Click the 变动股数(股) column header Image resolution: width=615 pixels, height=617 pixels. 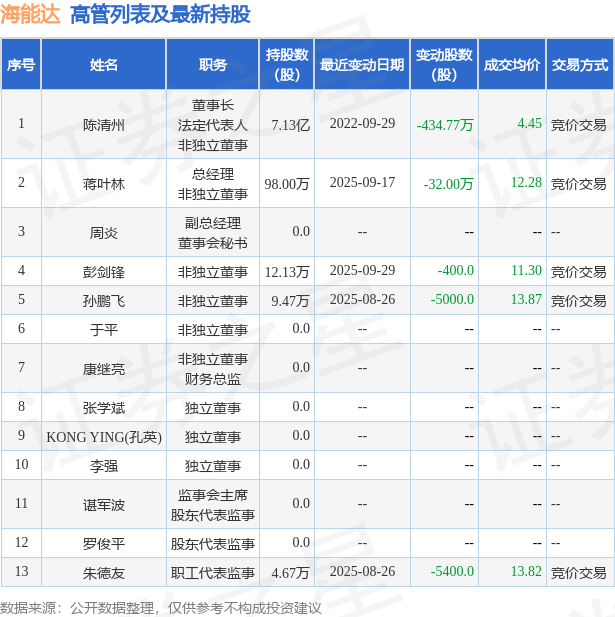tap(444, 65)
